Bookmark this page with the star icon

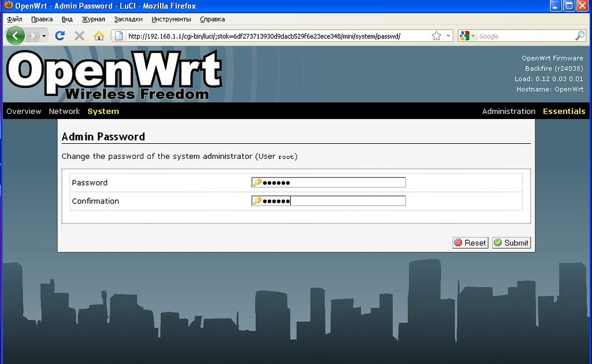click(x=436, y=36)
